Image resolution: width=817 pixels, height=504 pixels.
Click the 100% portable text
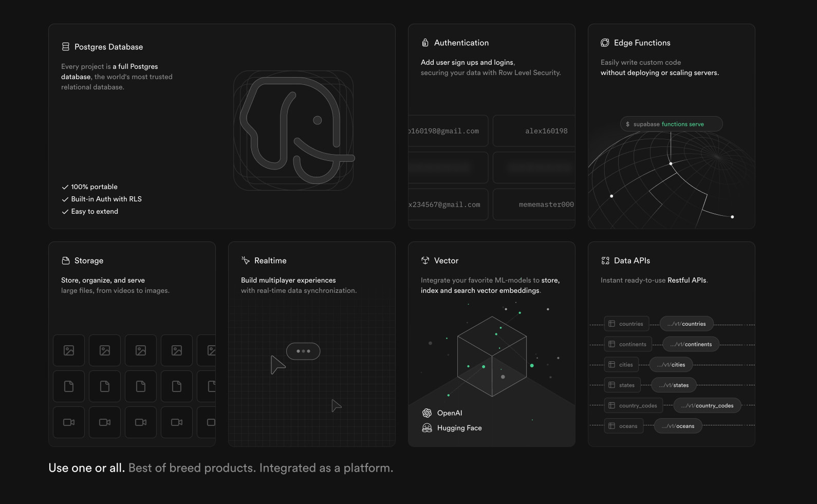(x=94, y=187)
